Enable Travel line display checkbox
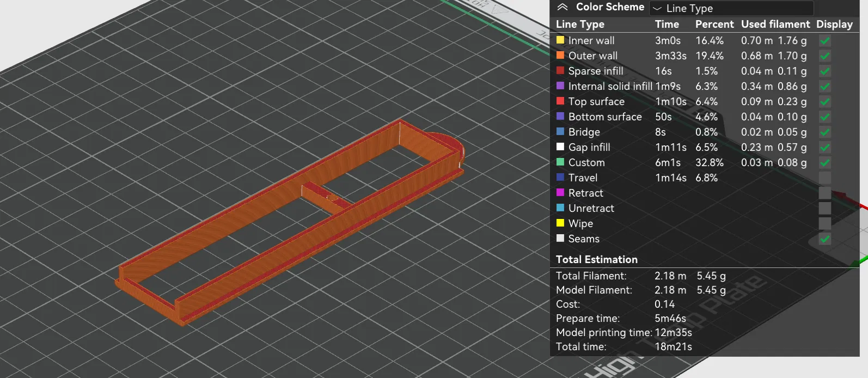The image size is (868, 378). (x=825, y=178)
